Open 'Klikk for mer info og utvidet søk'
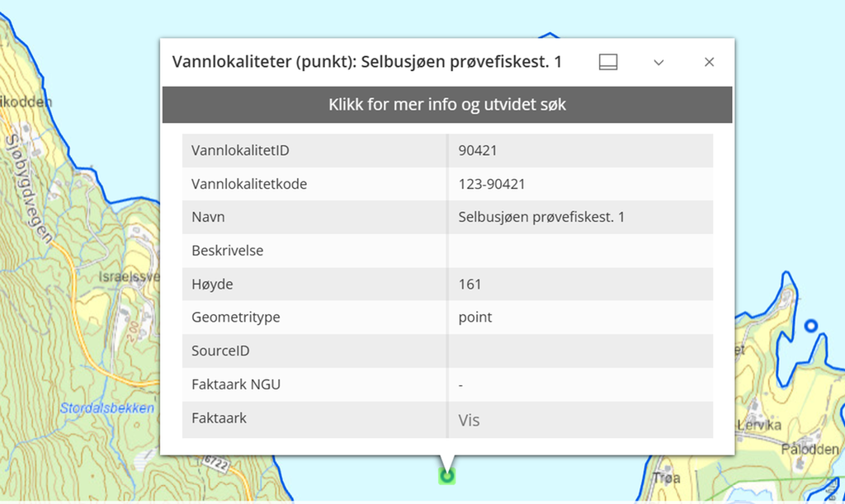 coord(446,104)
